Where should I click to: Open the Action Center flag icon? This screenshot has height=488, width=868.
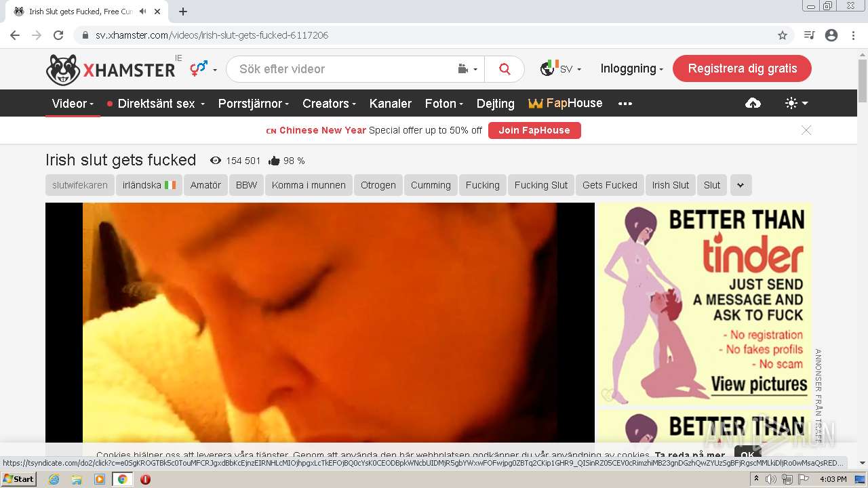click(x=803, y=479)
